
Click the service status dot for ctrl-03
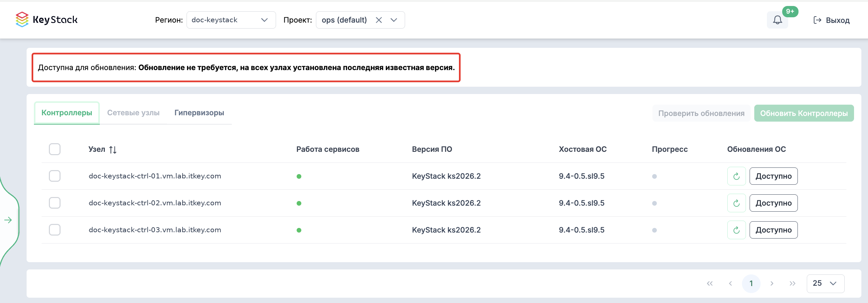tap(299, 230)
